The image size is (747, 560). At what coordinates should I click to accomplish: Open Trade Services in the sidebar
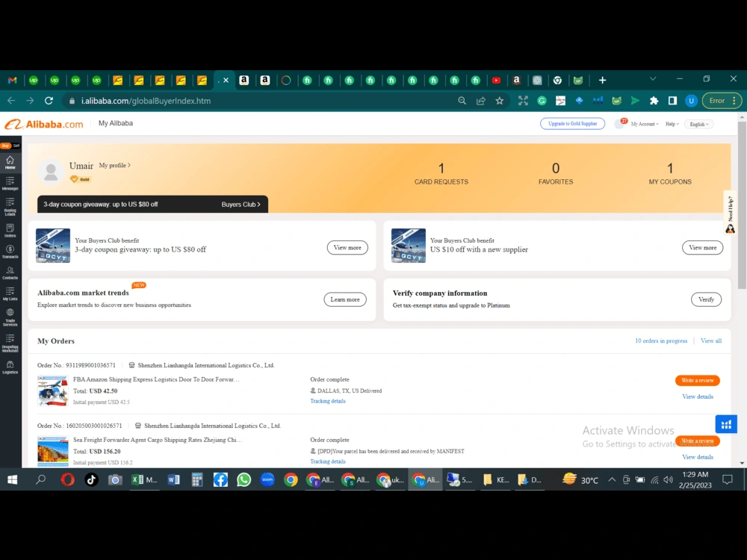(10, 317)
